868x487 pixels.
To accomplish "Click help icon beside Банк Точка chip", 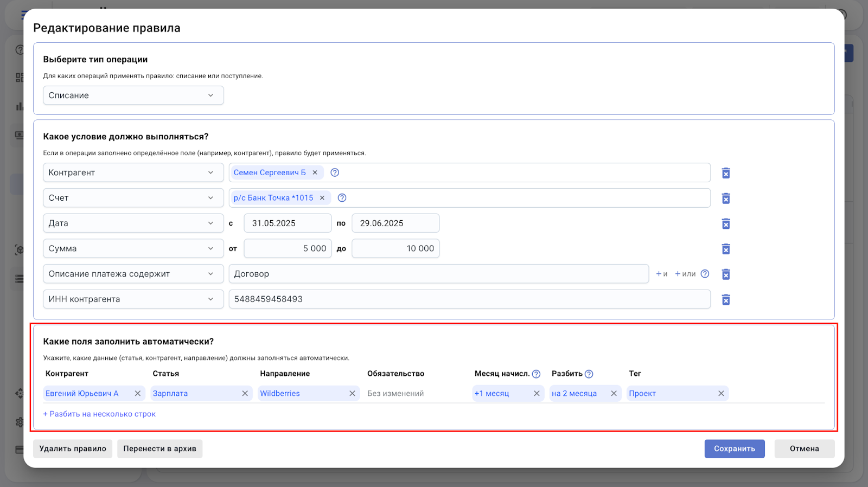I will point(342,198).
